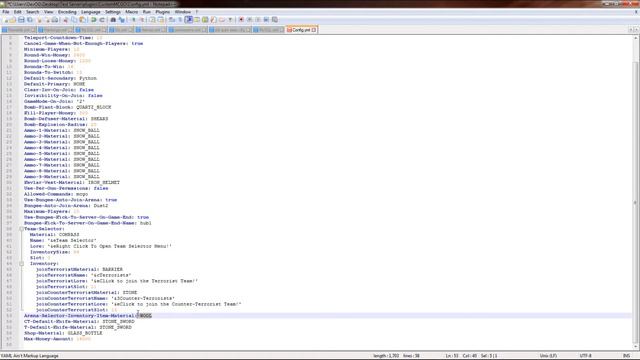Image resolution: width=640 pixels, height=360 pixels.
Task: Click 'Cancel-Game-When-Not-Enough-Players: true' line
Action: pyautogui.click(x=83, y=43)
